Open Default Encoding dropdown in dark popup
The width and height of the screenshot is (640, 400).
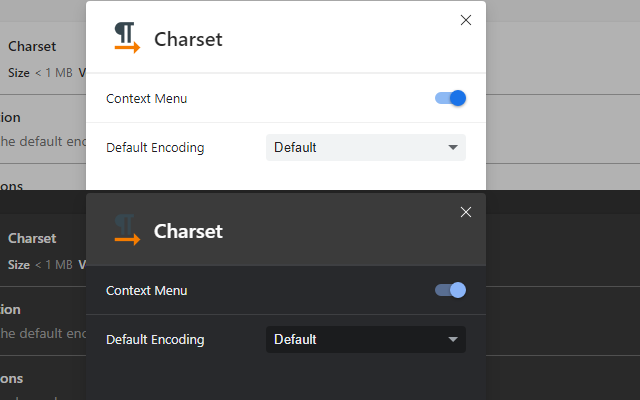(x=365, y=339)
